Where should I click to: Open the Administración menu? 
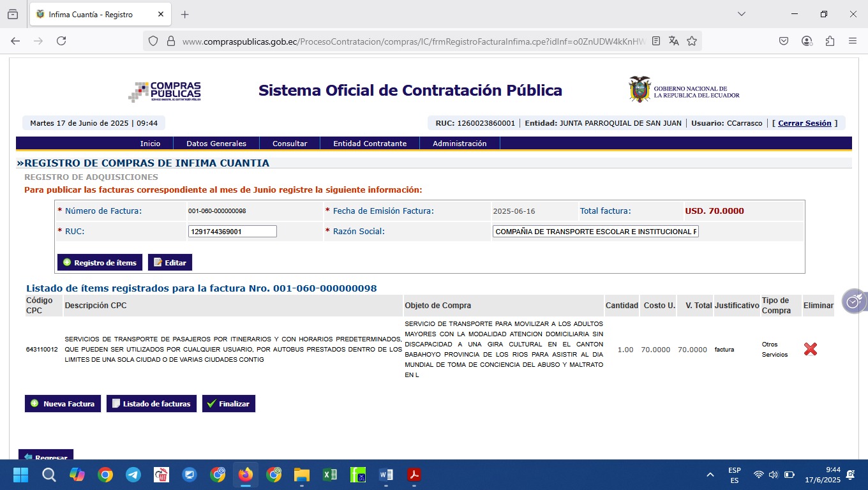[x=460, y=144]
